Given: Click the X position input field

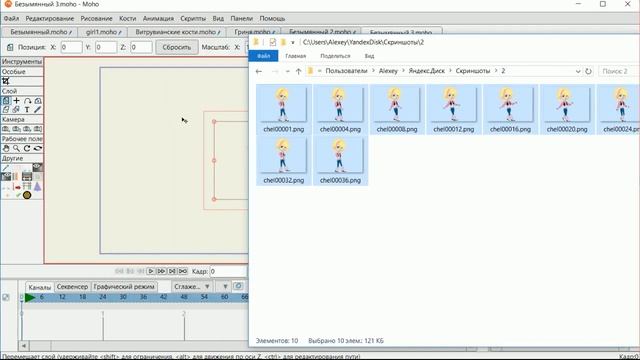Looking at the screenshot, I should [x=71, y=47].
